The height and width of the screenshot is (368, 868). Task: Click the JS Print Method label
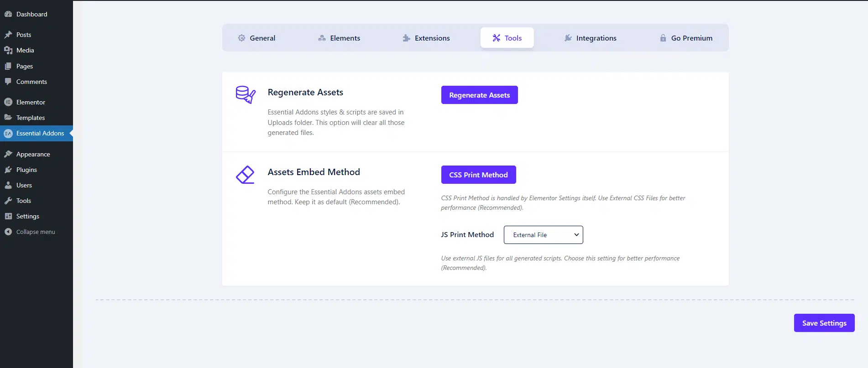pos(467,234)
